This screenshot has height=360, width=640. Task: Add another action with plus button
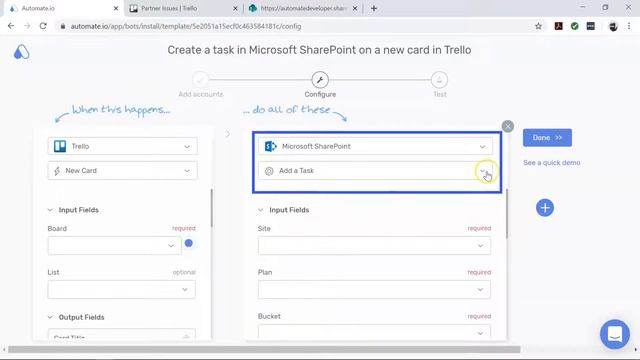point(545,208)
